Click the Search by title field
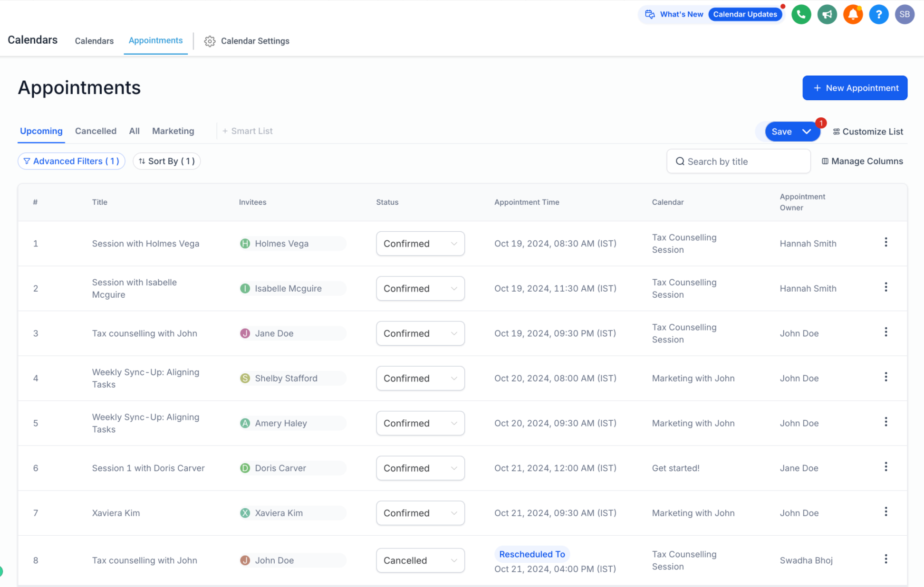 738,161
